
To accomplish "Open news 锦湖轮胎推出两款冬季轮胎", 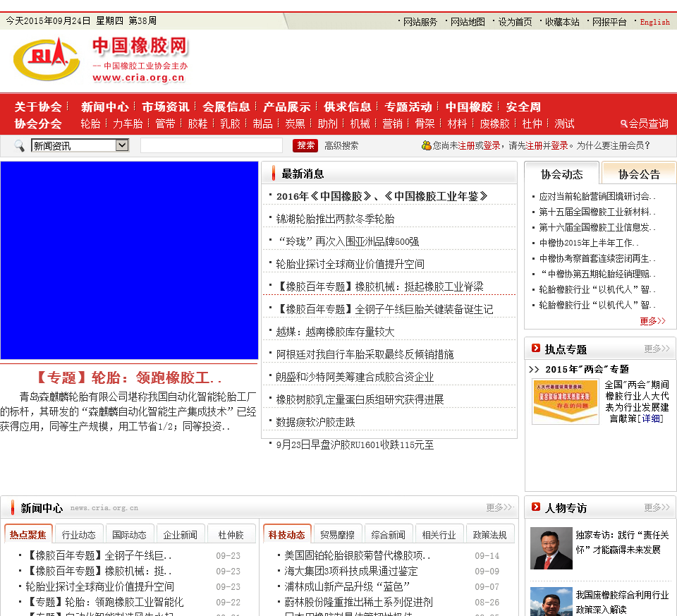I will [x=335, y=219].
